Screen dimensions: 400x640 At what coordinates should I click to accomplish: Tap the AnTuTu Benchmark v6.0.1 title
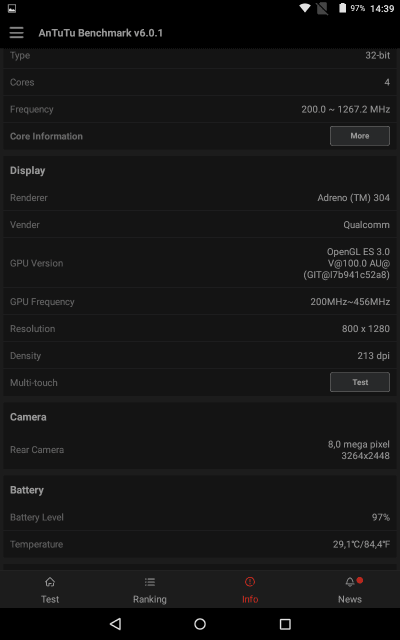coord(100,33)
